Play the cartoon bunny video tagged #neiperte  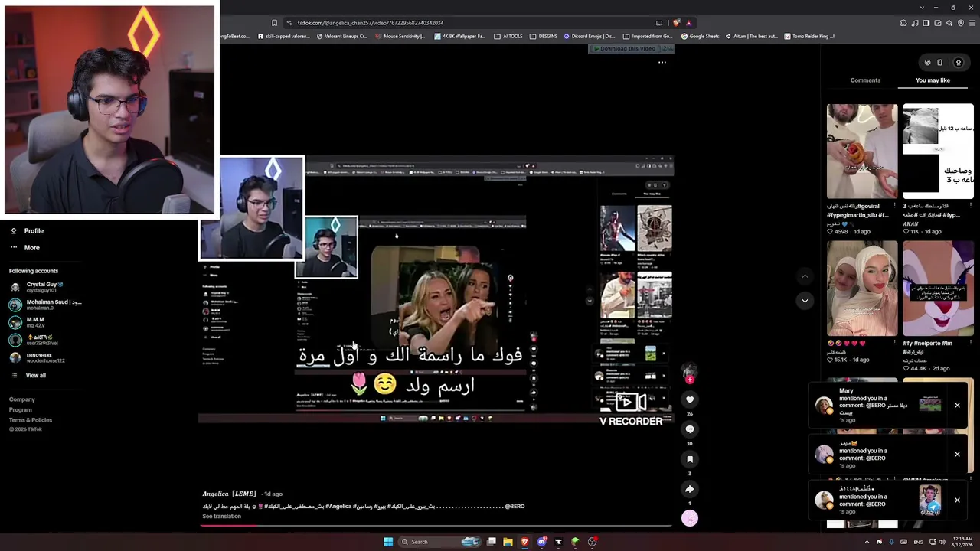pyautogui.click(x=938, y=289)
